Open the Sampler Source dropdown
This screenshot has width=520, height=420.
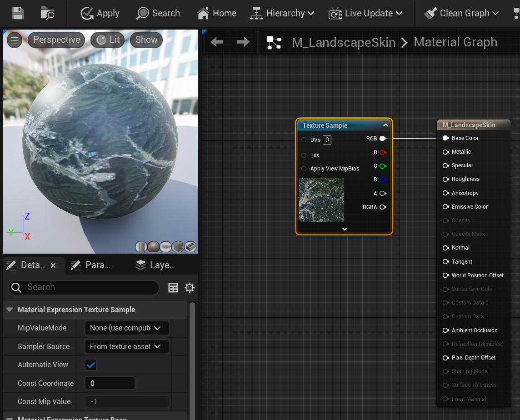pos(127,346)
